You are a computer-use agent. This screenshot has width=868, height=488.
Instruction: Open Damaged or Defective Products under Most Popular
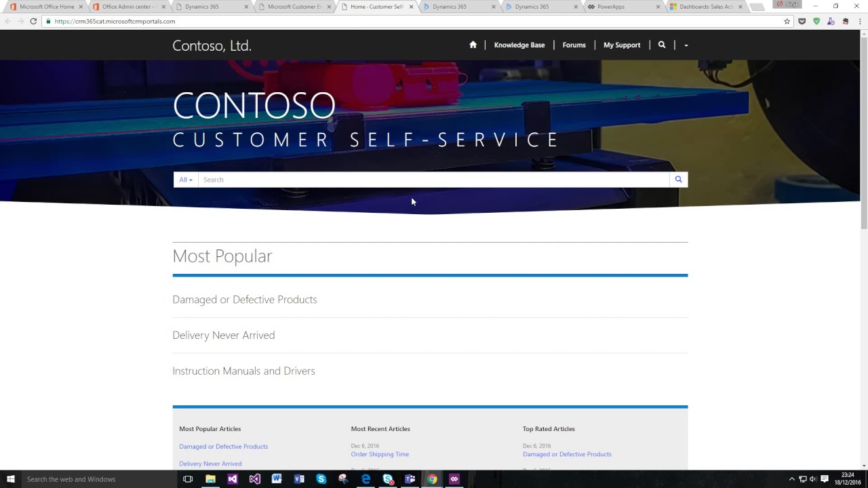pyautogui.click(x=245, y=300)
